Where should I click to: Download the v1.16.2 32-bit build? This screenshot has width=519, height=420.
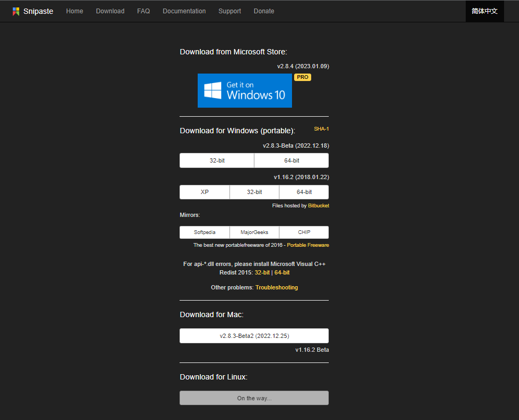(254, 192)
